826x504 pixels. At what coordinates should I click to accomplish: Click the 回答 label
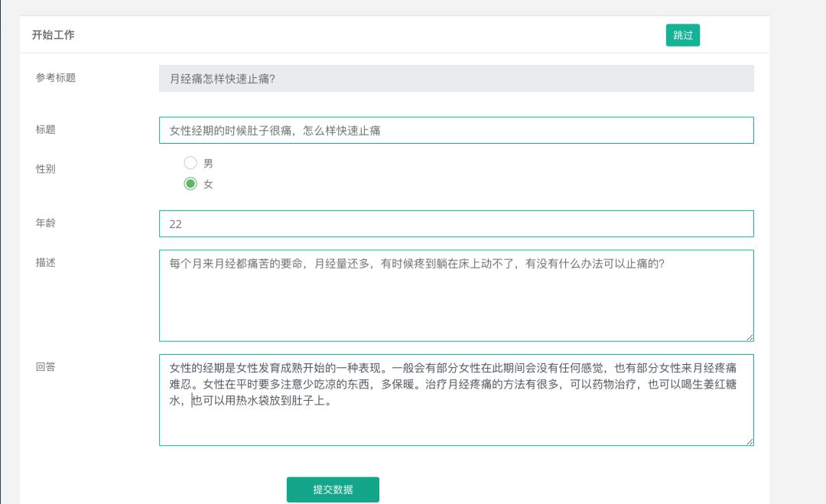[x=45, y=366]
